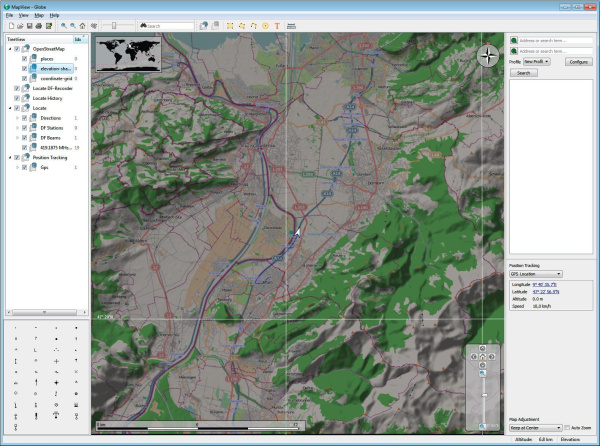The image size is (600, 446).
Task: Click the Configure button
Action: [578, 62]
